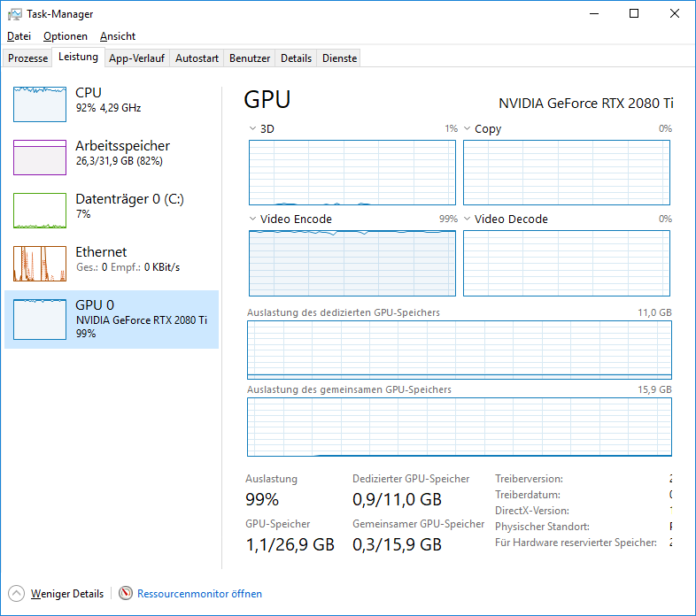Open the Datei menu
The height and width of the screenshot is (616, 696).
pos(19,36)
